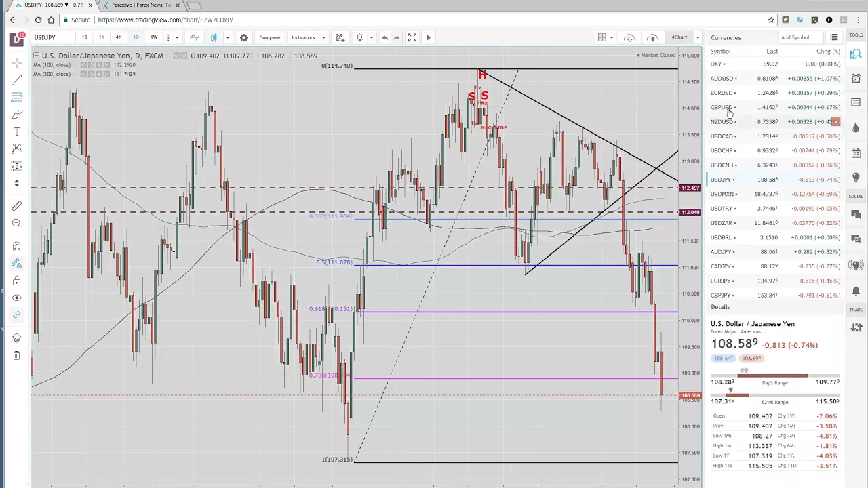Activate the zoom in tool
Image resolution: width=868 pixels, height=488 pixels.
click(x=17, y=223)
